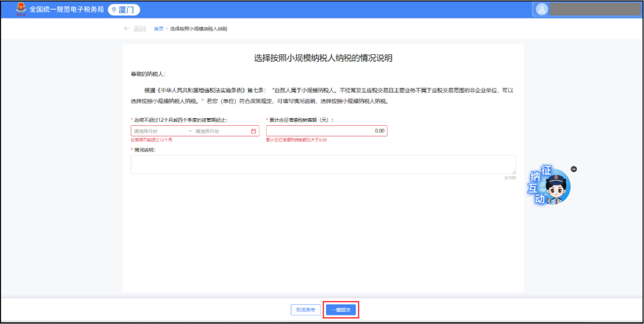Click the 预览表单 button
644x324 pixels.
[305, 310]
